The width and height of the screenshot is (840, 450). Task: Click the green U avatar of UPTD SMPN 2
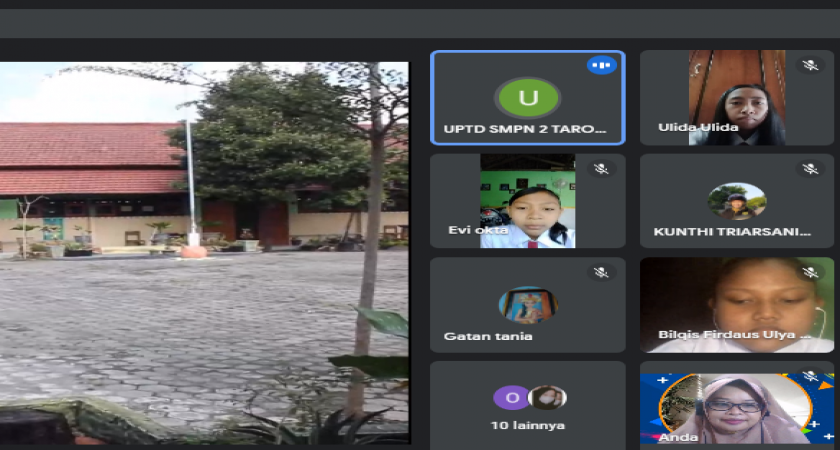point(528,98)
